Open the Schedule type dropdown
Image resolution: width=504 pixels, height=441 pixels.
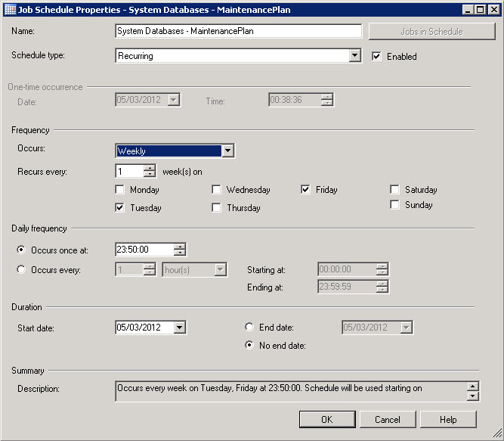[354, 56]
